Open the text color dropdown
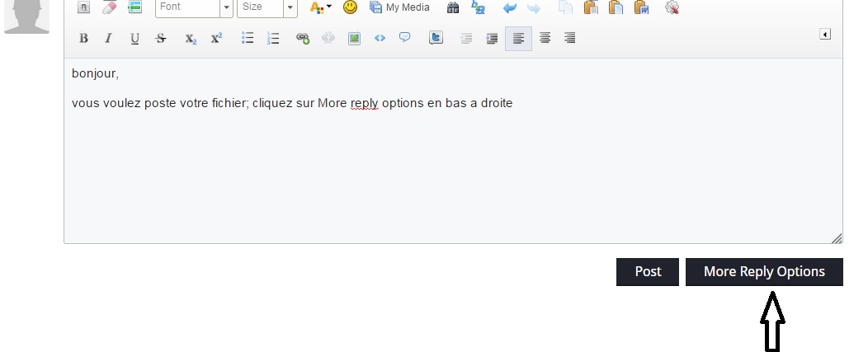This screenshot has width=868, height=352. 320,7
